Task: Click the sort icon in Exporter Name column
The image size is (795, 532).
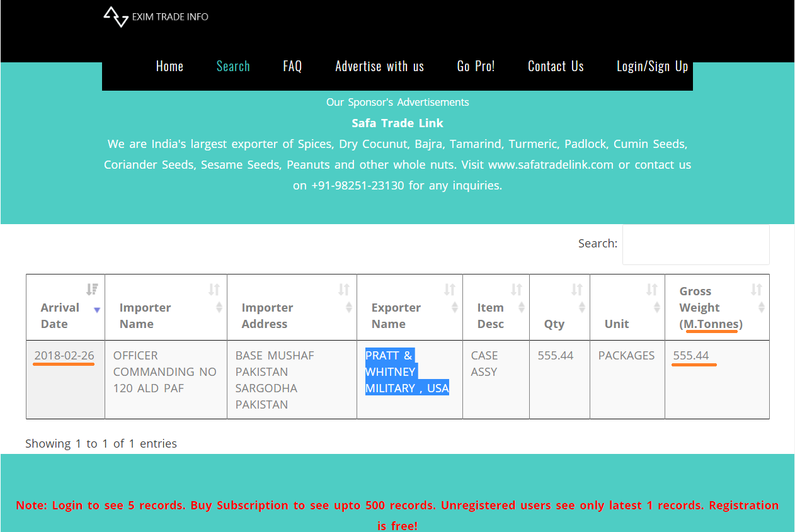Action: pos(450,290)
